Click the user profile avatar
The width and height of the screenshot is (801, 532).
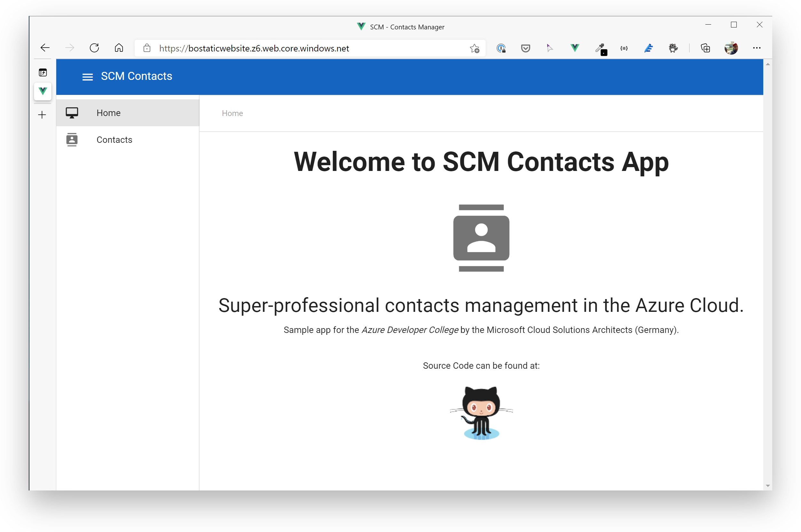[x=731, y=48]
